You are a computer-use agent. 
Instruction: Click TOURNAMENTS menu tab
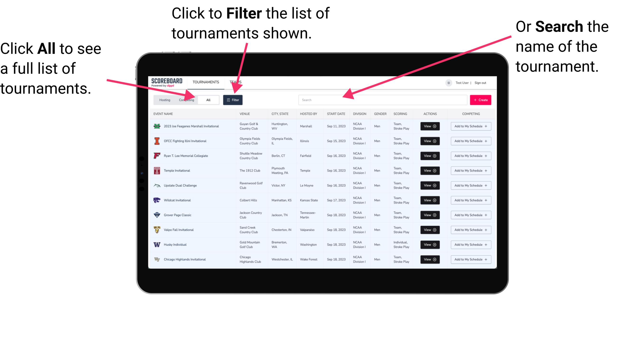205,82
